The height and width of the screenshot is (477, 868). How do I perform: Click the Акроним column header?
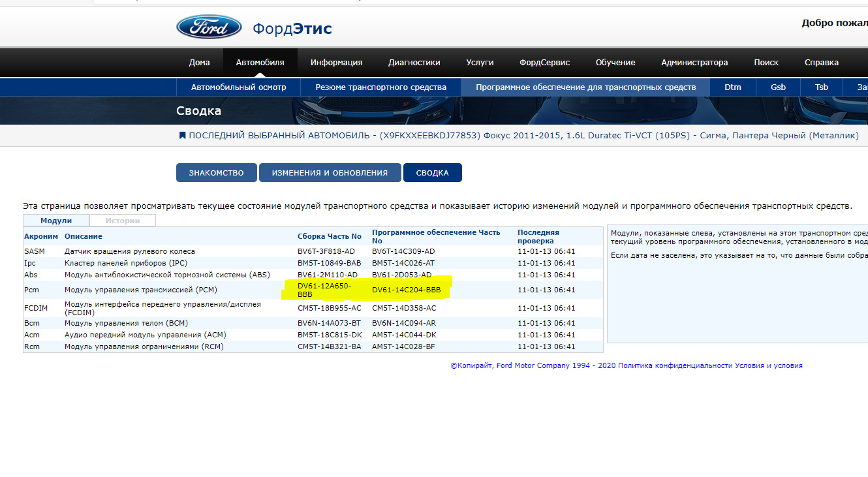pyautogui.click(x=40, y=236)
